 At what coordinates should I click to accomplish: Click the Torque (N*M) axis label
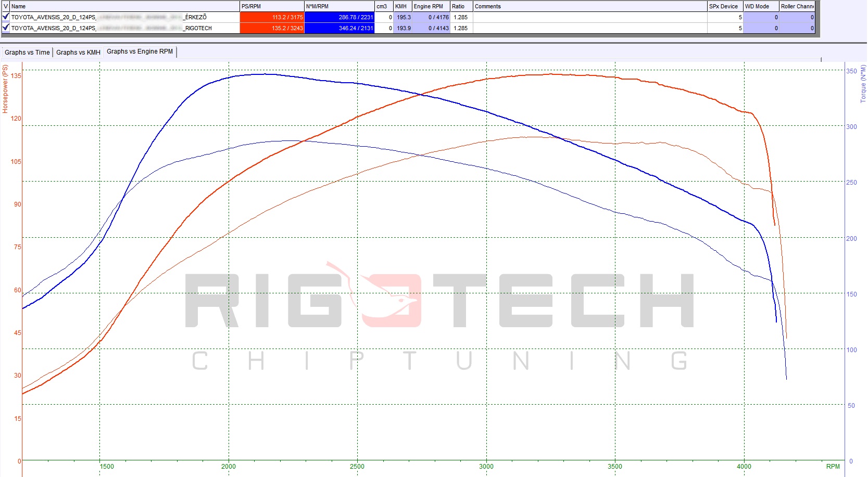(863, 84)
